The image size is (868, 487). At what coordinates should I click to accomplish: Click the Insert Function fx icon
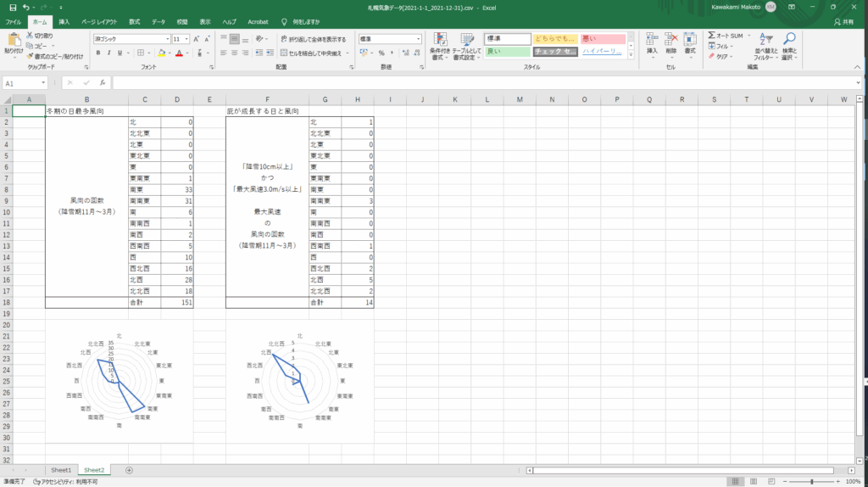102,83
